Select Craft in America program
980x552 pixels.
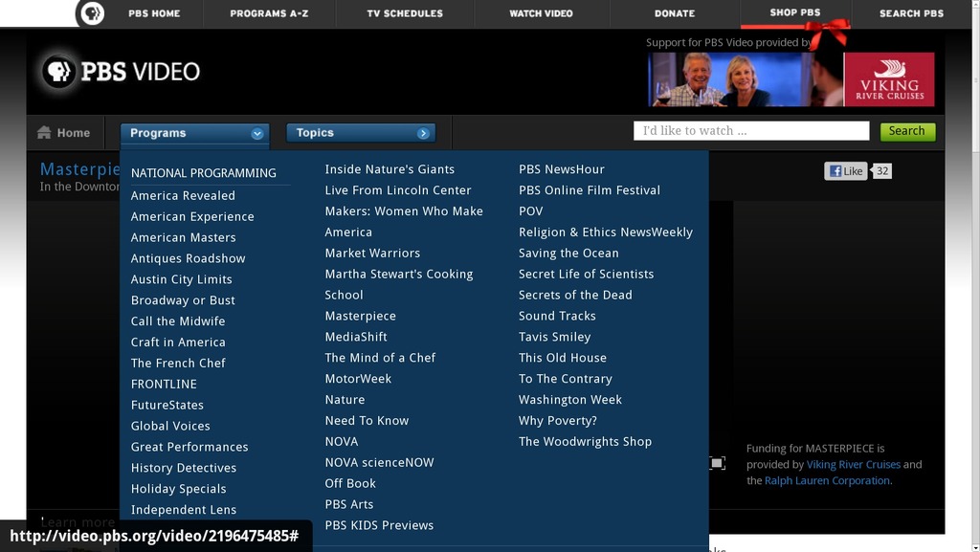click(x=178, y=342)
